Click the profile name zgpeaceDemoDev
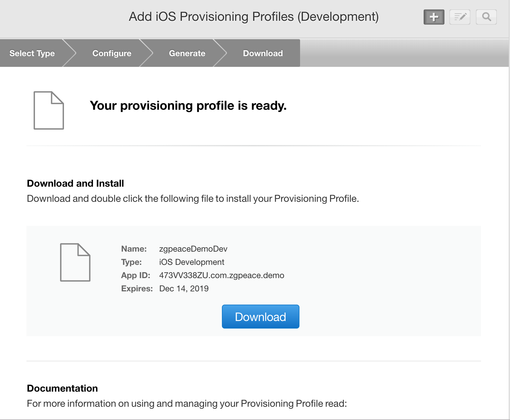The image size is (510, 420). pyautogui.click(x=193, y=249)
